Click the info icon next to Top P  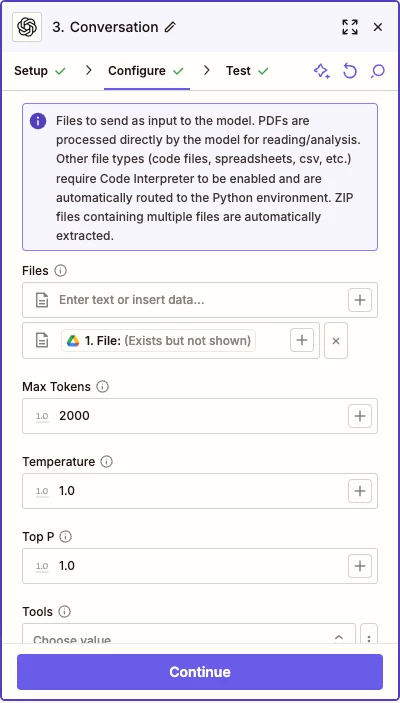[65, 537]
